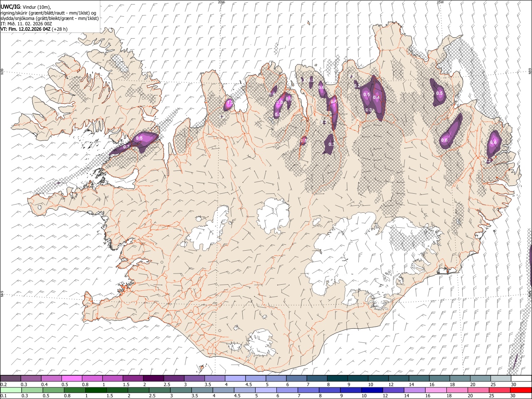
Task: Click darkest purple swatch between 2 and 2.5
Action: pyautogui.click(x=153, y=379)
